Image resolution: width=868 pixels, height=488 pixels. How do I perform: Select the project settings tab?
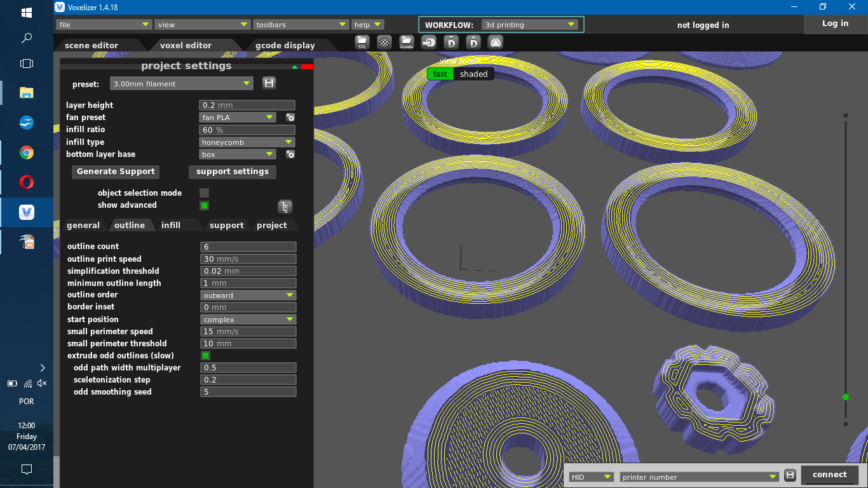[272, 225]
